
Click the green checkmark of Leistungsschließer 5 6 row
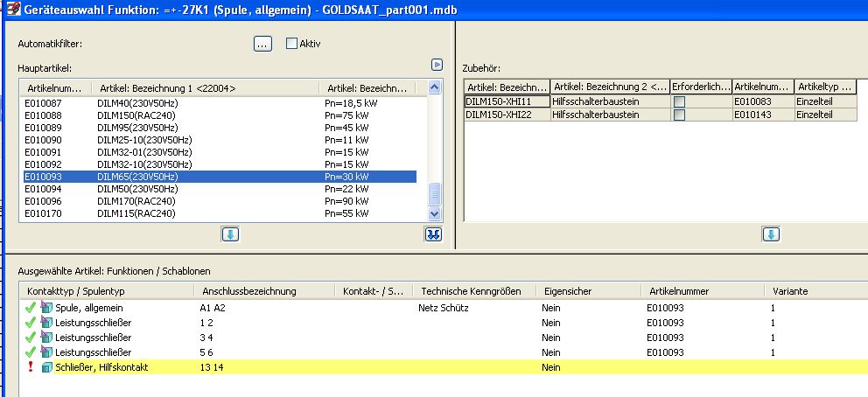[31, 352]
